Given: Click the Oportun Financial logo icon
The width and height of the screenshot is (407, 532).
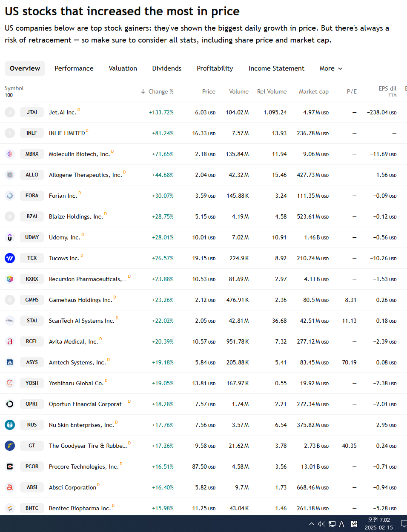Looking at the screenshot, I should coord(10,404).
